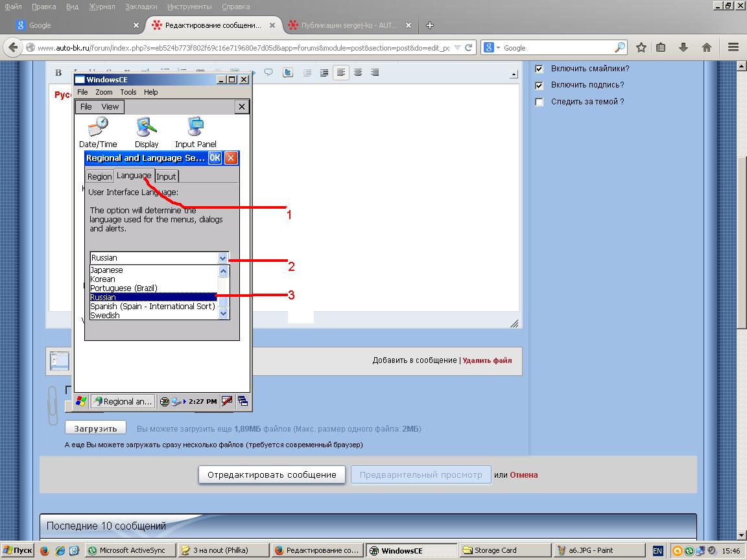Select Spanish (Spain - International Sort)
This screenshot has width=747, height=560.
tap(154, 306)
